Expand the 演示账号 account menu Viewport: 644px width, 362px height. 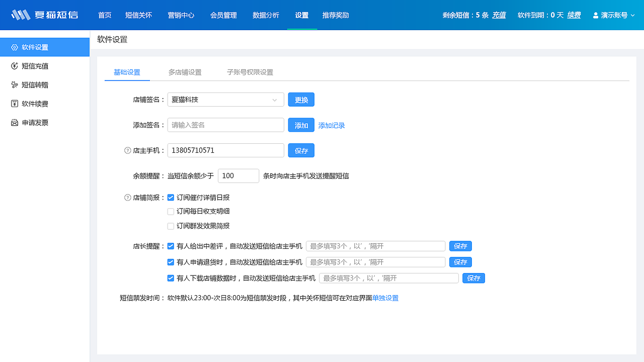[614, 15]
